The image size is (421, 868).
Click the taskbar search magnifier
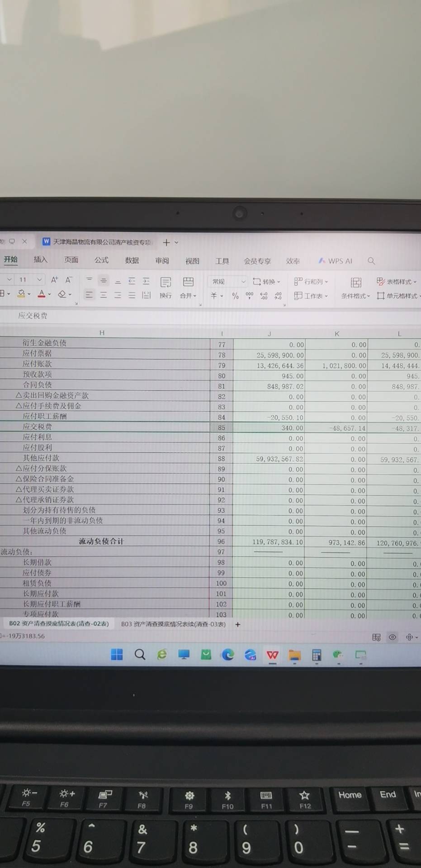click(x=140, y=654)
